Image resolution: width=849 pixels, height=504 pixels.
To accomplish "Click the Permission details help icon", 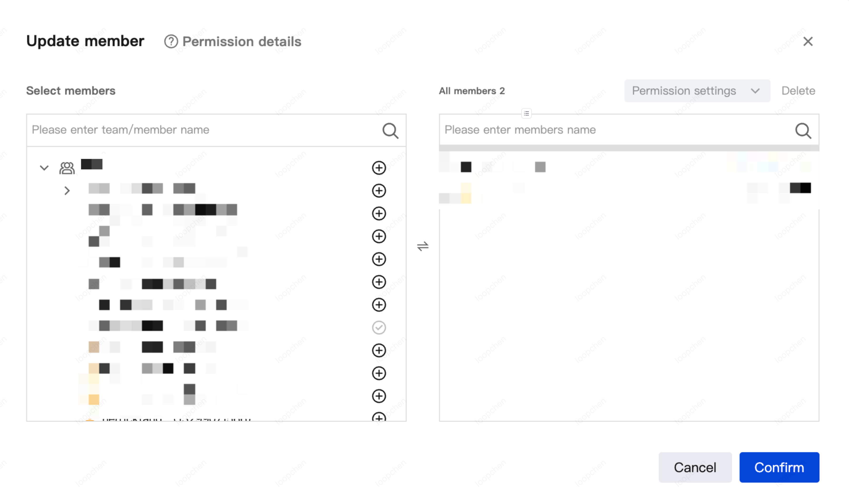I will 171,41.
